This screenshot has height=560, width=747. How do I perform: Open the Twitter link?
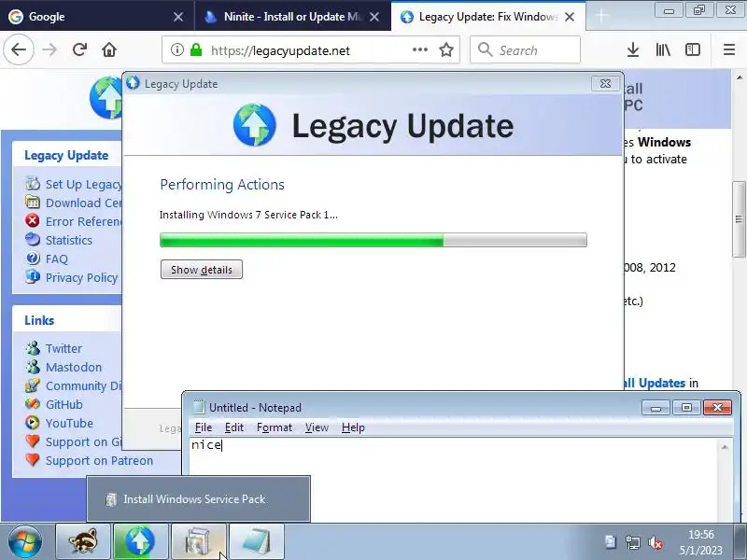click(x=63, y=348)
